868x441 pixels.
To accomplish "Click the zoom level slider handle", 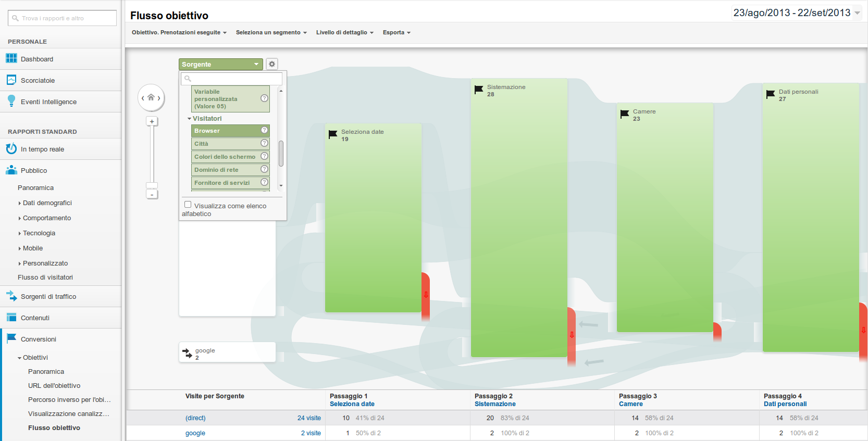I will click(x=152, y=185).
